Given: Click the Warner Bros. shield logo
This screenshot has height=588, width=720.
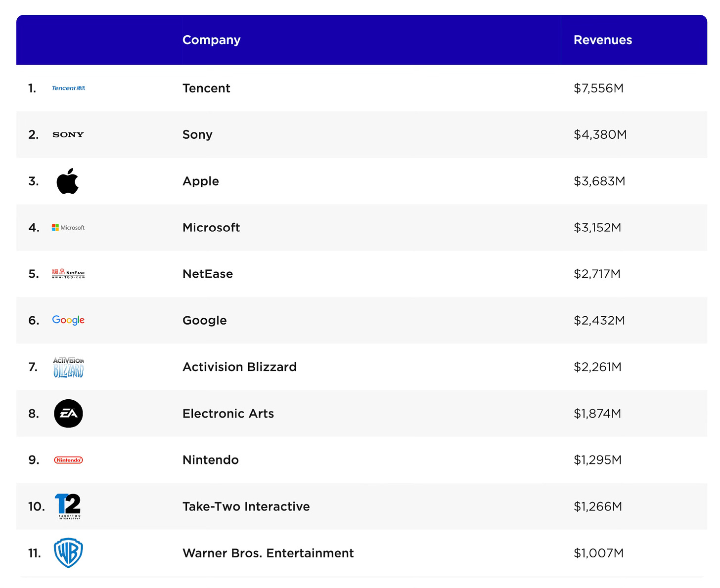Looking at the screenshot, I should 68,552.
